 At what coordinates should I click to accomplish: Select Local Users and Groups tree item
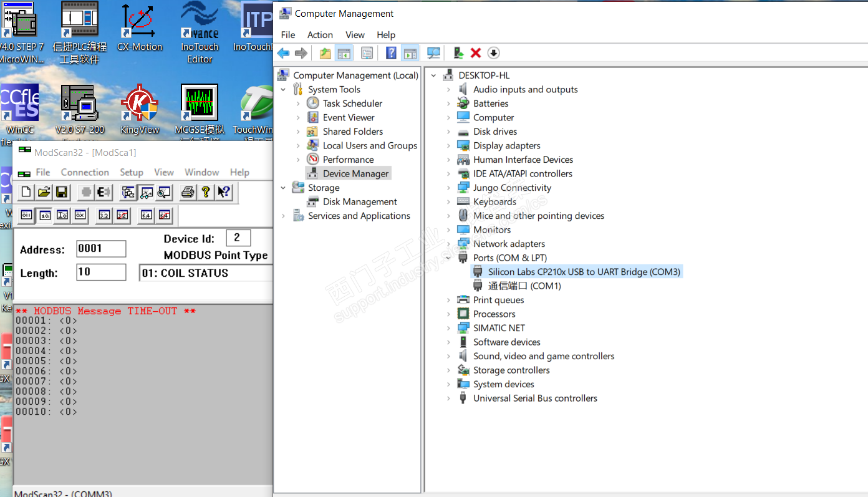(370, 145)
